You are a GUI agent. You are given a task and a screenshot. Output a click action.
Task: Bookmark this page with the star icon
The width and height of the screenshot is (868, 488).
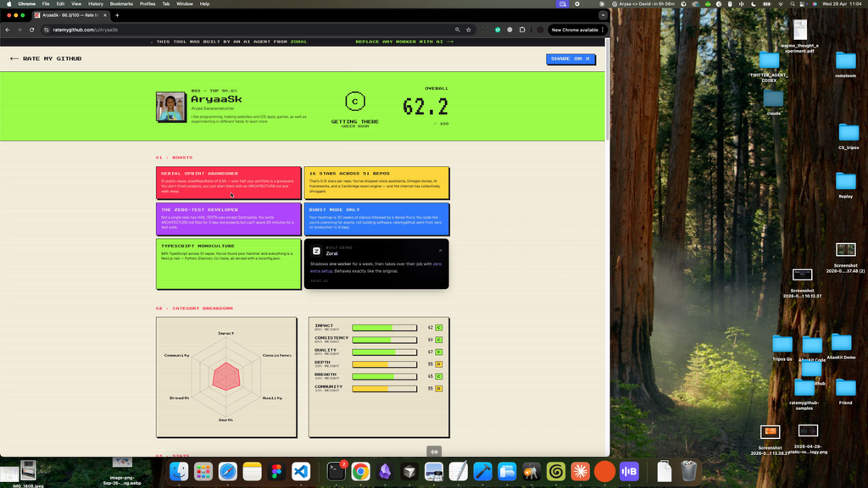tap(468, 30)
